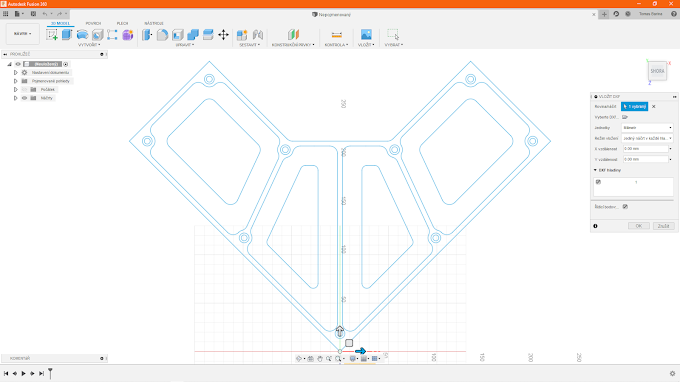This screenshot has height=382, width=680.
Task: Browse for DXF file icon
Action: coord(625,117)
